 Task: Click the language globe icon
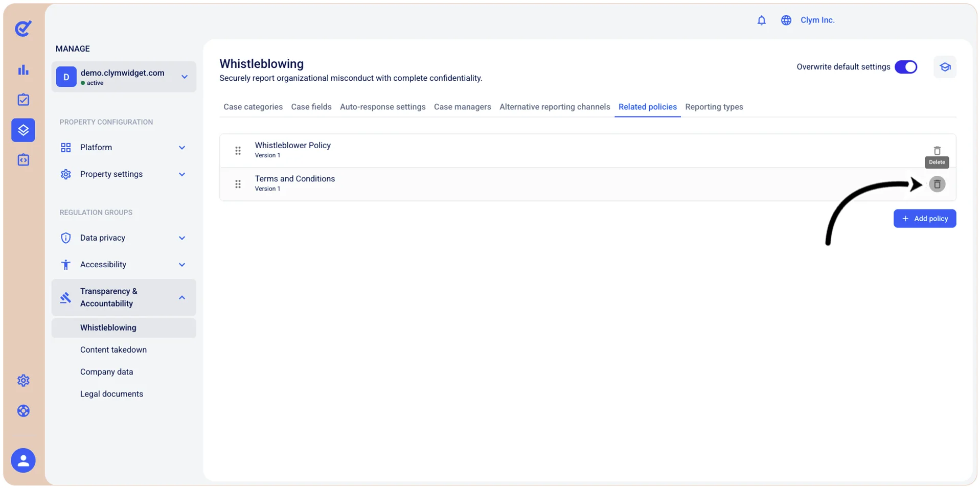(x=786, y=20)
